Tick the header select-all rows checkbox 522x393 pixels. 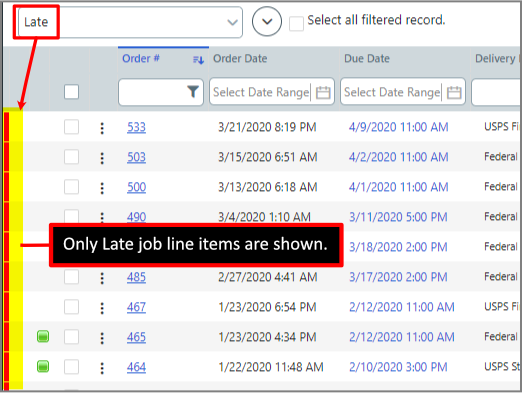coord(71,92)
